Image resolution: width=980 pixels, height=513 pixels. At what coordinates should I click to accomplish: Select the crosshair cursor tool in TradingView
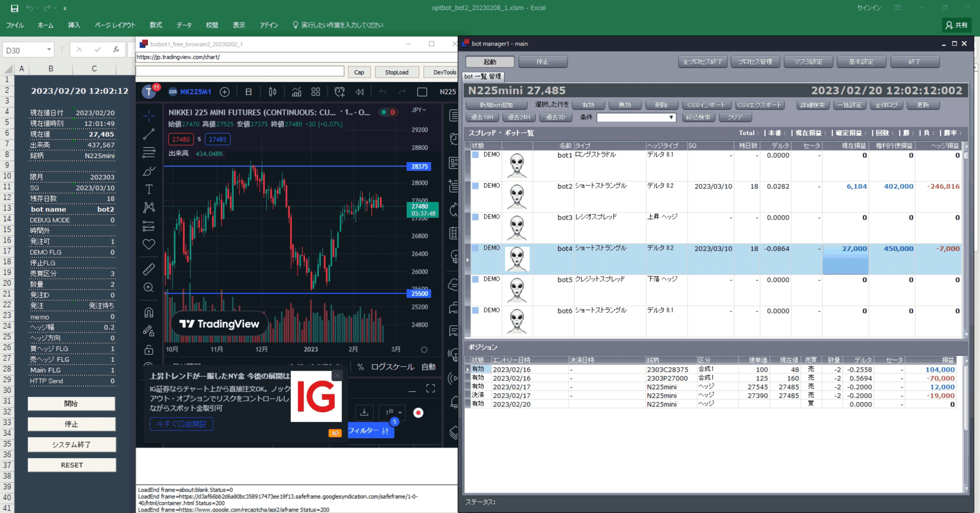pyautogui.click(x=149, y=116)
